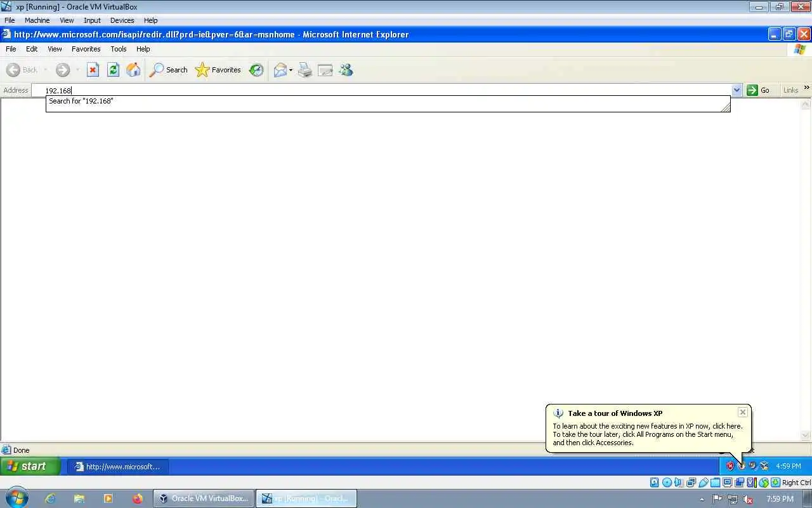Open Internet Explorer's Edit menu

(x=32, y=49)
